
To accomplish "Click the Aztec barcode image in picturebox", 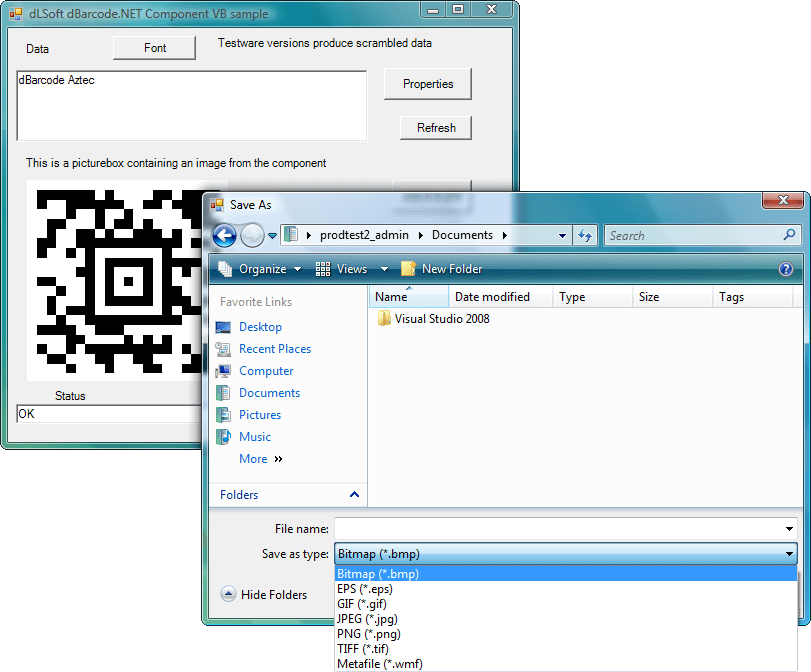I will tap(115, 280).
